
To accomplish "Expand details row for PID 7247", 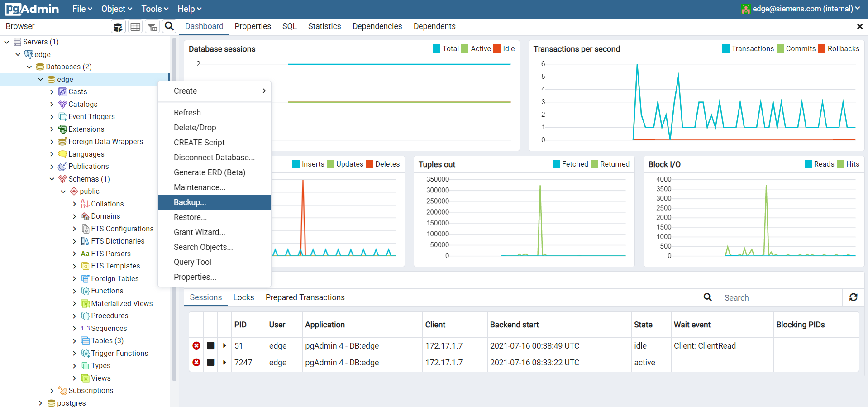I will point(224,363).
